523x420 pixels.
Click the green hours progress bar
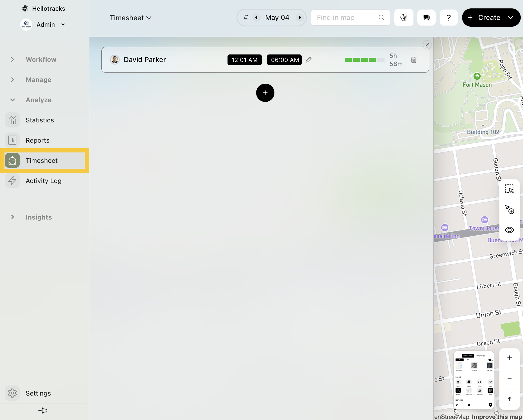click(x=365, y=60)
